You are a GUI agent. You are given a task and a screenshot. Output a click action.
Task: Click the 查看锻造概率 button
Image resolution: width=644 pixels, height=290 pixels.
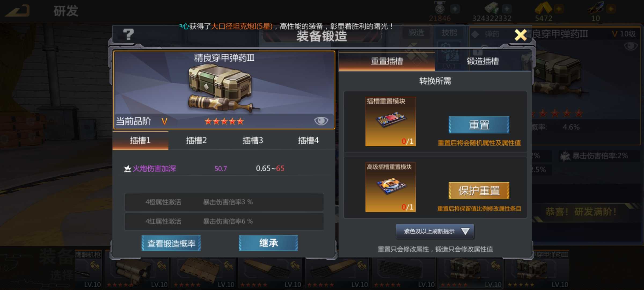coord(171,243)
